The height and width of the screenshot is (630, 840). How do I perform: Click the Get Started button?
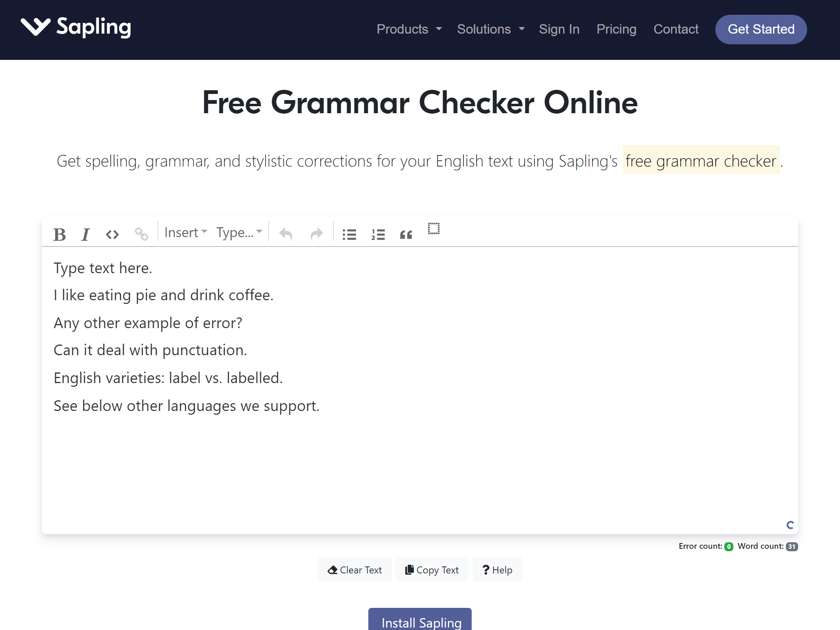pos(761,29)
